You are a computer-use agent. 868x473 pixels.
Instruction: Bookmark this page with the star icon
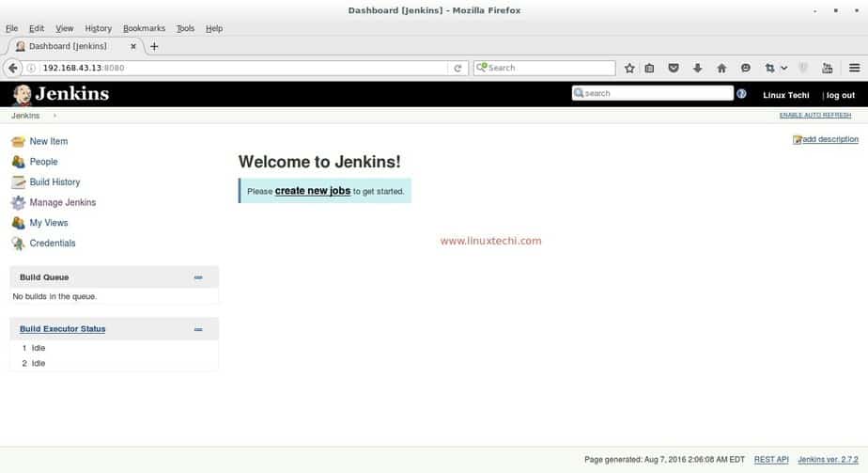click(629, 68)
